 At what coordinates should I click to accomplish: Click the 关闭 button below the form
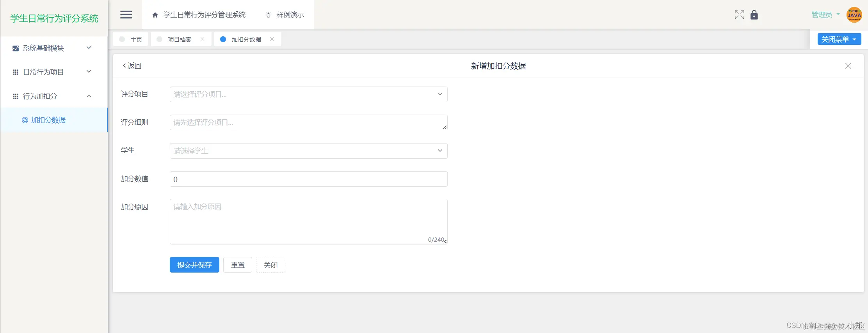coord(270,265)
